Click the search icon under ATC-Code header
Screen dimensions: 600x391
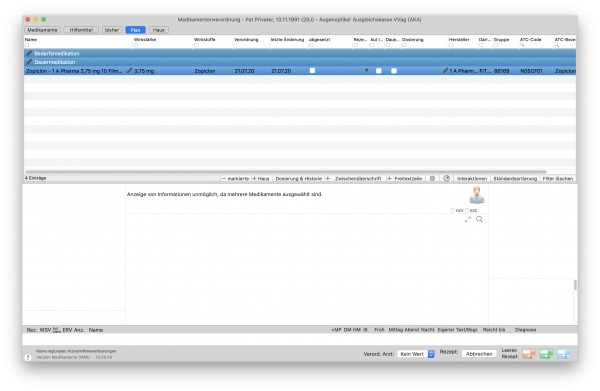click(522, 45)
